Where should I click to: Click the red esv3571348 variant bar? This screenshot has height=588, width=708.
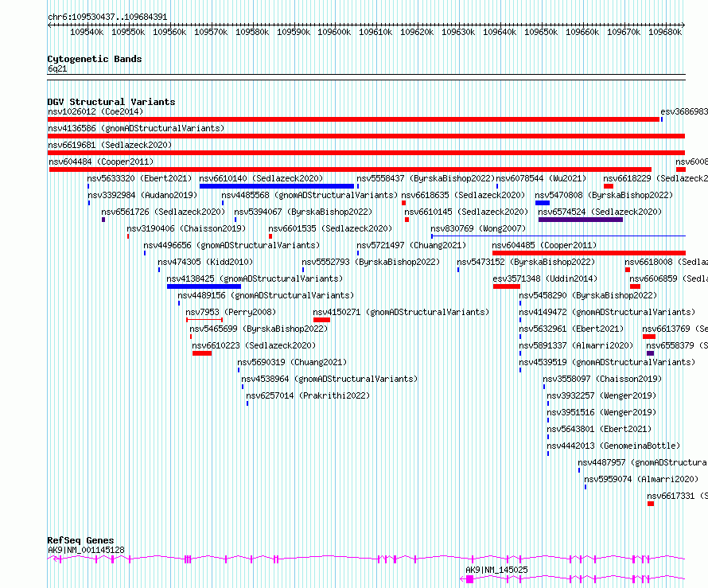point(506,286)
